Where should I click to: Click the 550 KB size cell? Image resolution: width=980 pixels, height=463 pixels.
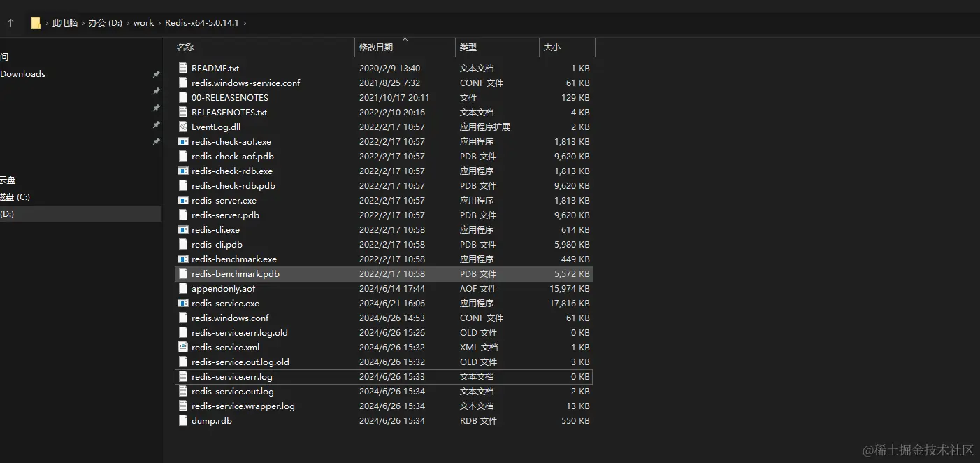[575, 420]
